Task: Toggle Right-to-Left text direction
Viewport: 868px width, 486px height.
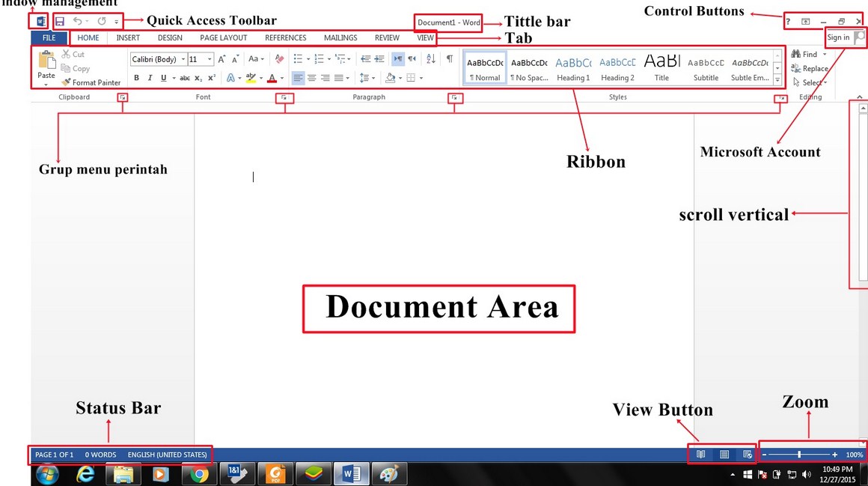Action: click(x=412, y=58)
